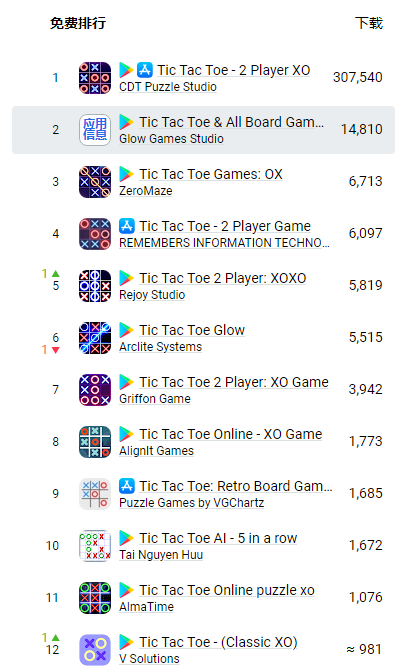The image size is (408, 666).
Task: Click the Tic Tac Toe Glow app icon
Action: coord(95,338)
